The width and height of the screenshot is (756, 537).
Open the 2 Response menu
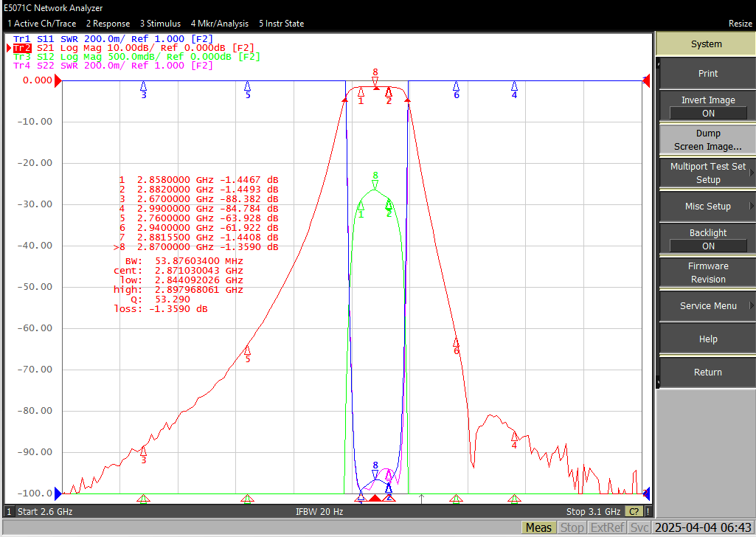[x=108, y=24]
